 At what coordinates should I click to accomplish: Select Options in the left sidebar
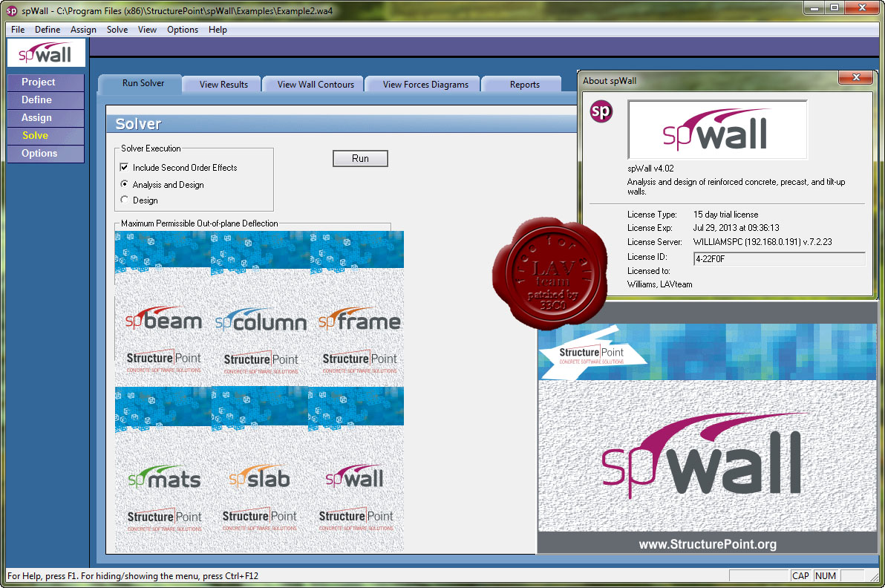tap(46, 154)
